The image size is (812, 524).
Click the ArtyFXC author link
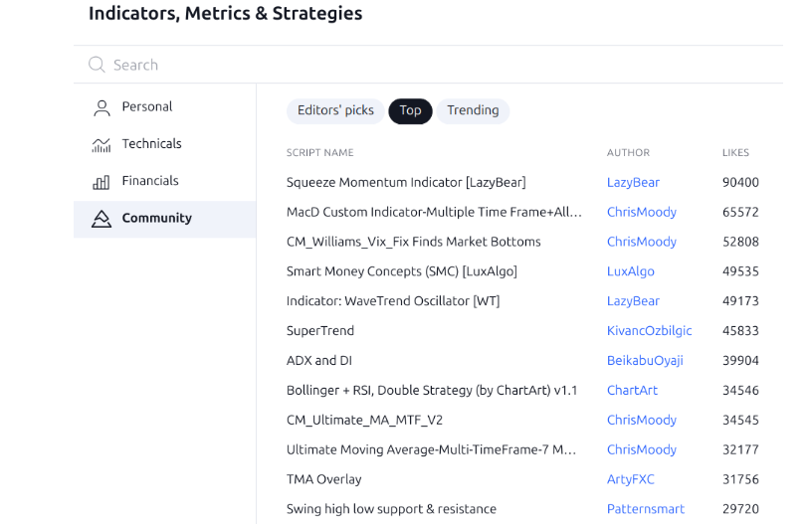tap(630, 479)
